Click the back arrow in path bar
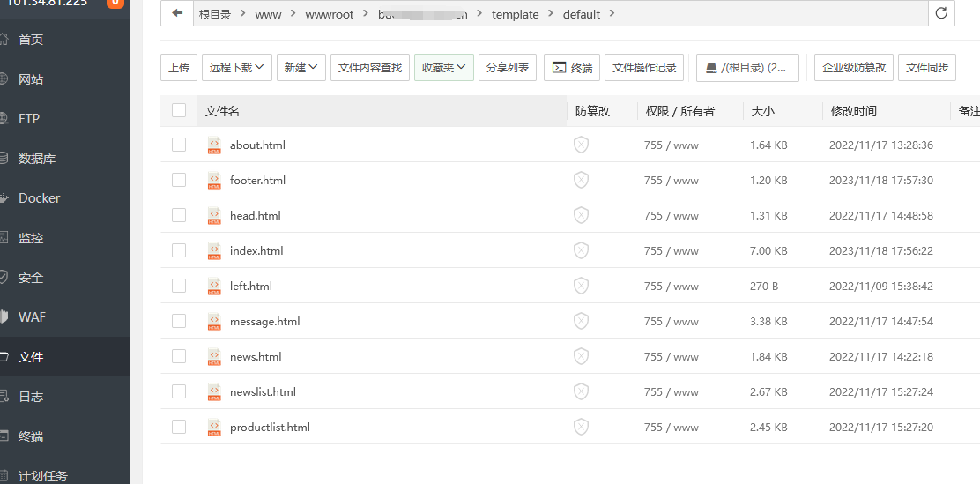Viewport: 980px width, 484px height. [177, 13]
